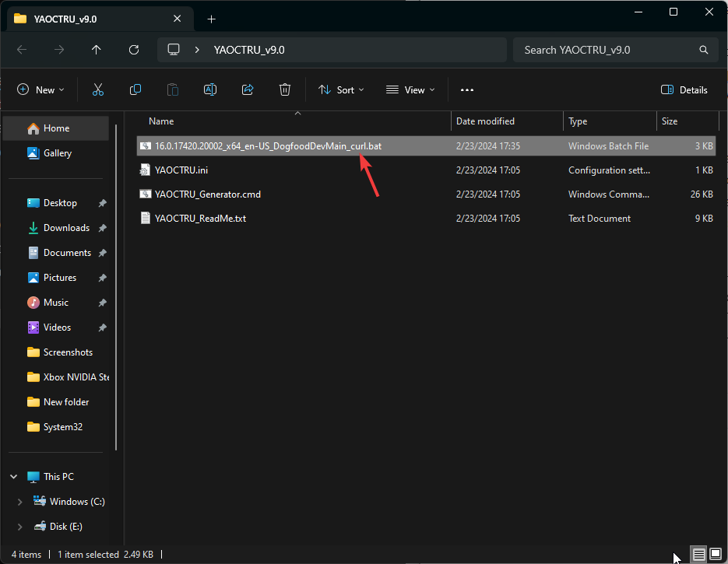The width and height of the screenshot is (728, 564).
Task: Open the New item menu
Action: pyautogui.click(x=41, y=89)
